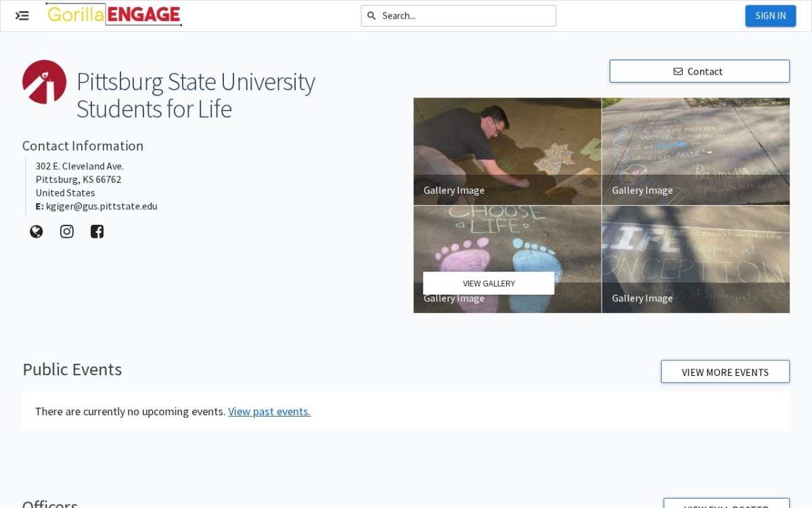Click the Gorilla Engage logo
The height and width of the screenshot is (508, 812).
114,14
